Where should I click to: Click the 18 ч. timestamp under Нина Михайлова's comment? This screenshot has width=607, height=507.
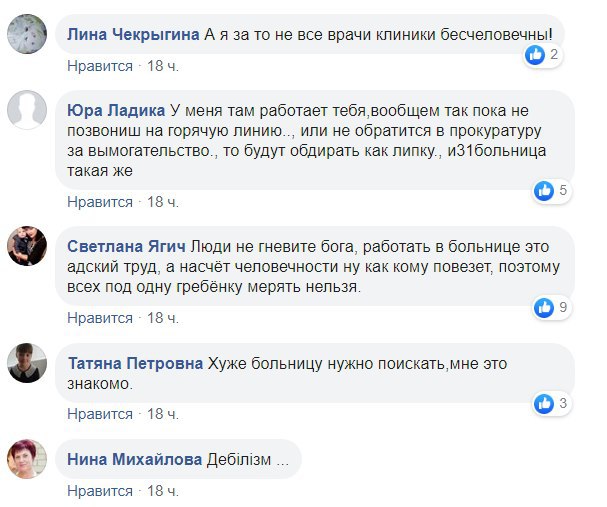click(x=163, y=491)
